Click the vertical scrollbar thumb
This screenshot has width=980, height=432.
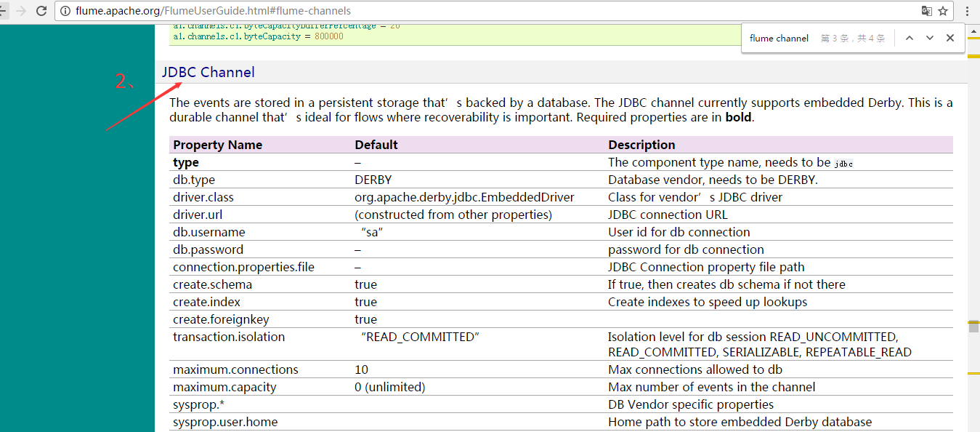[973, 327]
